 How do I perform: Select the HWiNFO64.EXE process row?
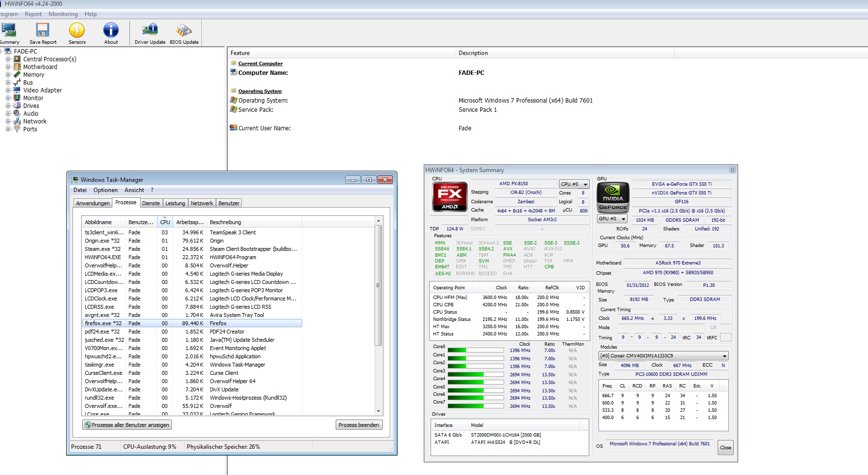click(x=192, y=257)
